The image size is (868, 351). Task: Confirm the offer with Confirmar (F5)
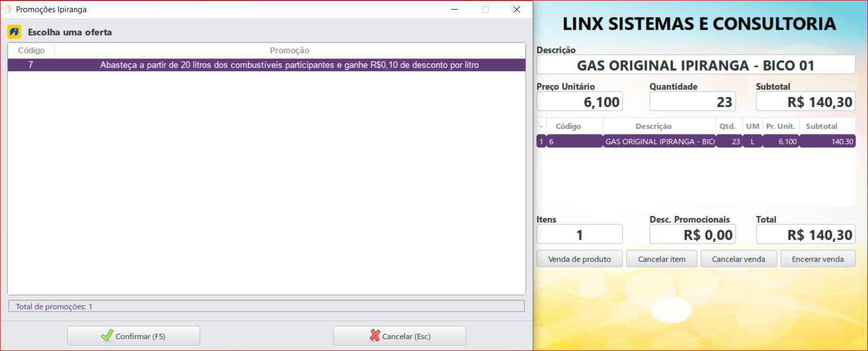click(x=134, y=336)
